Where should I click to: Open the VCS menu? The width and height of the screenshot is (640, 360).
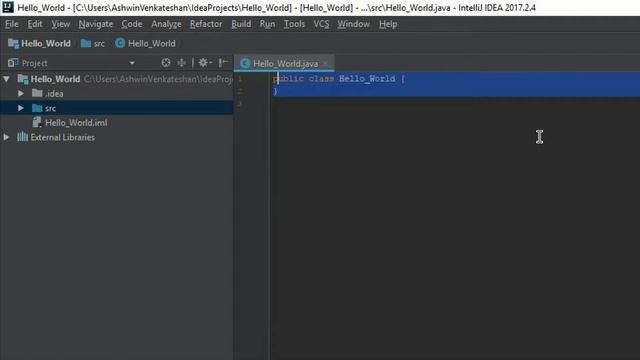click(x=321, y=24)
